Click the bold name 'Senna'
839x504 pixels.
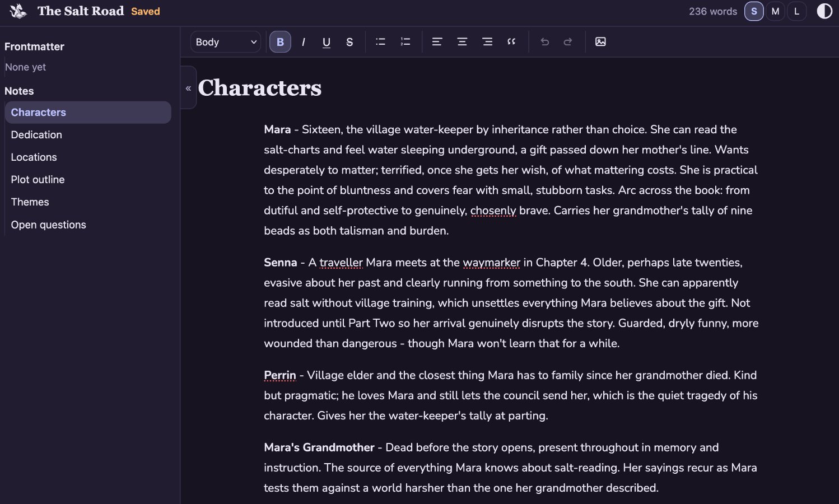click(281, 263)
